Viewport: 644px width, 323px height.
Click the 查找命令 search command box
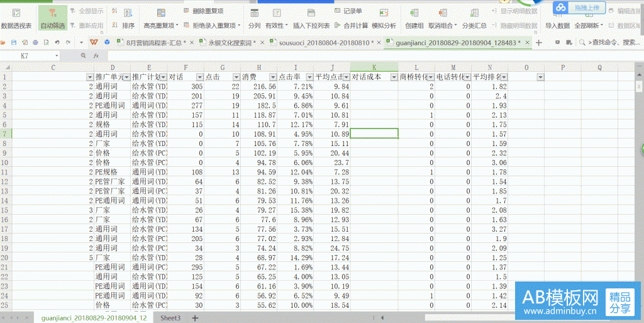610,42
